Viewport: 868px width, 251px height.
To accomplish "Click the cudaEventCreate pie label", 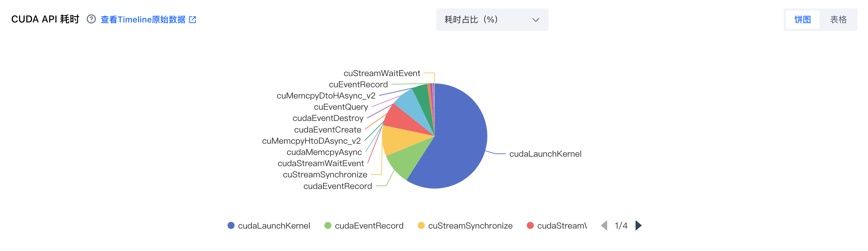I will click(328, 130).
